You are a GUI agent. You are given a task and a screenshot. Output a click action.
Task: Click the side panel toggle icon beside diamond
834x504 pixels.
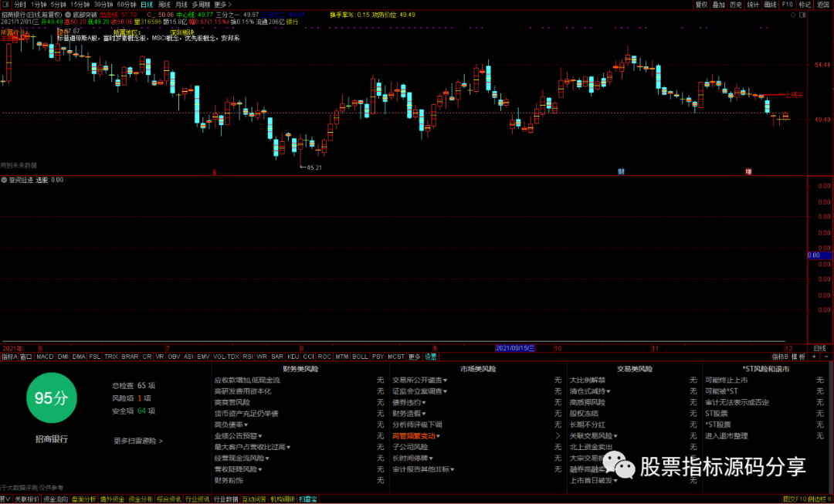pyautogui.click(x=802, y=15)
